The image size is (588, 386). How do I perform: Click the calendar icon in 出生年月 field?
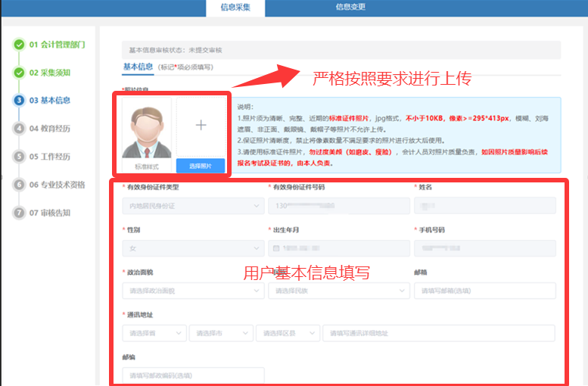coord(276,248)
